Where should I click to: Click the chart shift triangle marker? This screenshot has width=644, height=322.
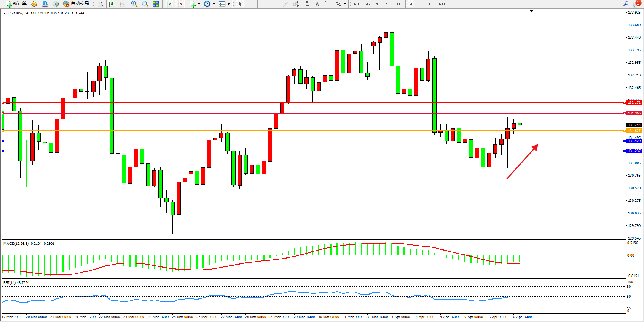click(531, 11)
